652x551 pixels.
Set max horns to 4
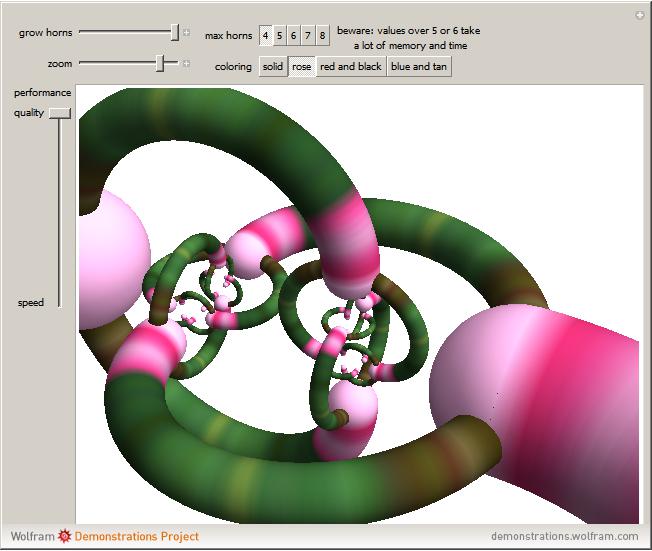pyautogui.click(x=266, y=36)
